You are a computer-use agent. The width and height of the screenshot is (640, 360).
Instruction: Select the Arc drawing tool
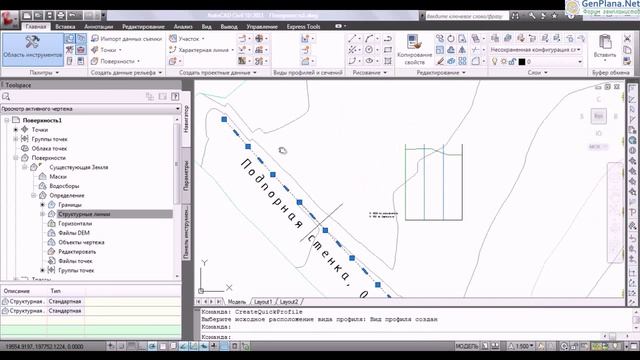pos(369,39)
